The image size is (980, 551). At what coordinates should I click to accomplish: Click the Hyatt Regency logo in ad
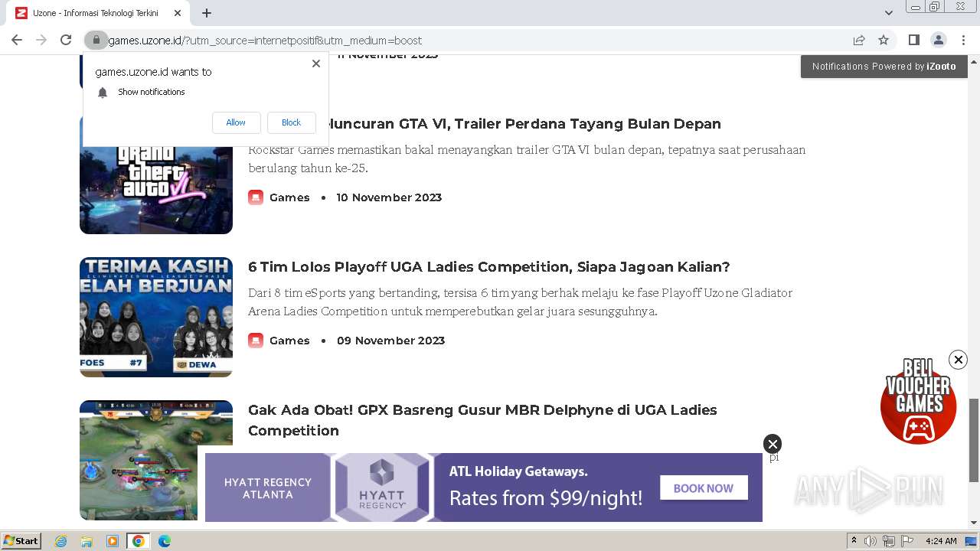pyautogui.click(x=382, y=487)
